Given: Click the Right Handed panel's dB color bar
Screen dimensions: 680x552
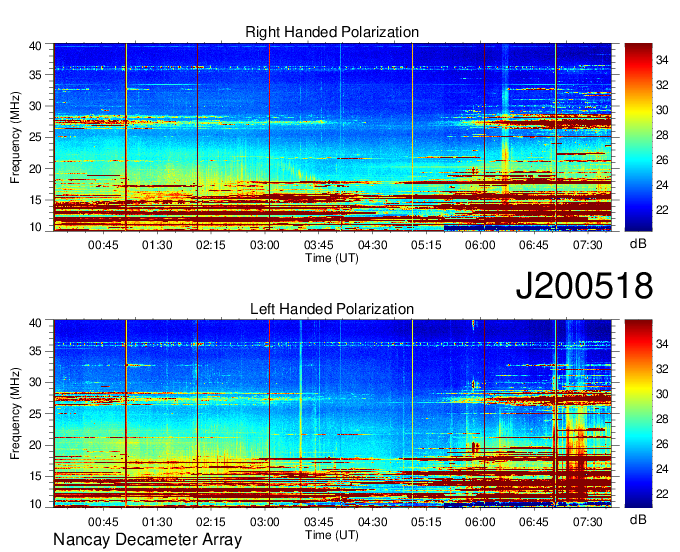Looking at the screenshot, I should (638, 137).
